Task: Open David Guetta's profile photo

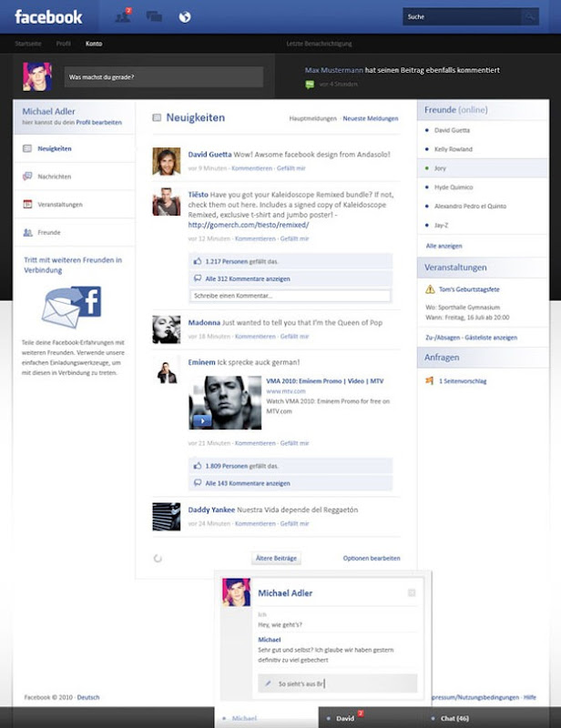Action: tap(167, 161)
